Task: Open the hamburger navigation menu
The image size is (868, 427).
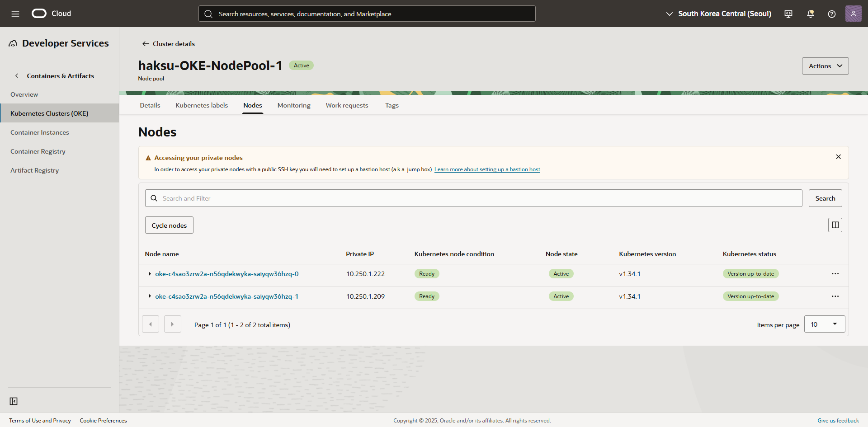Action: [15, 14]
